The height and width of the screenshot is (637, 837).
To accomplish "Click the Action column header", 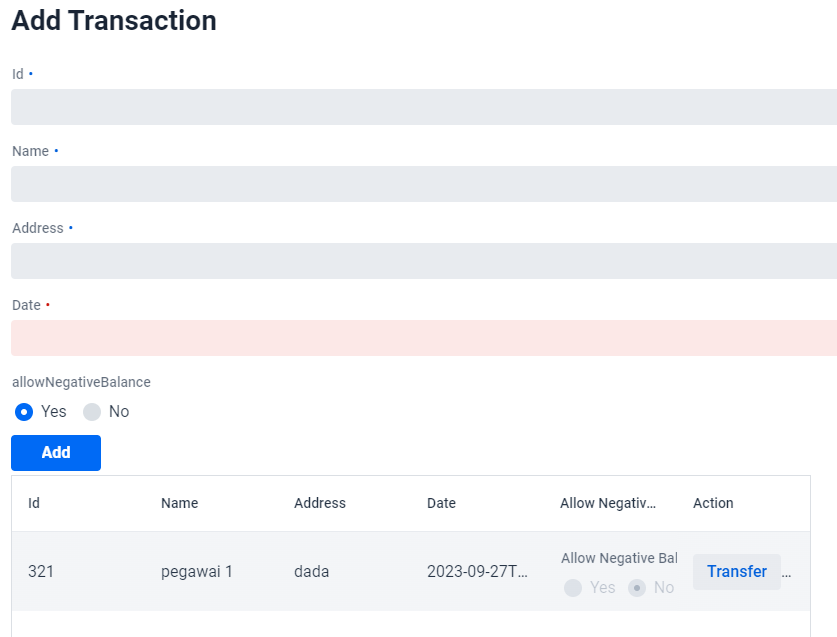I will click(713, 503).
